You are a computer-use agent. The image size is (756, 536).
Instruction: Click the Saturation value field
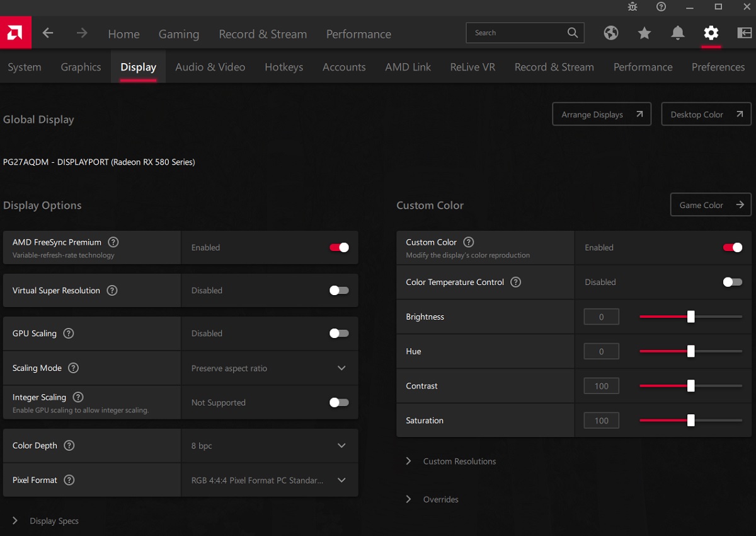[x=602, y=421]
